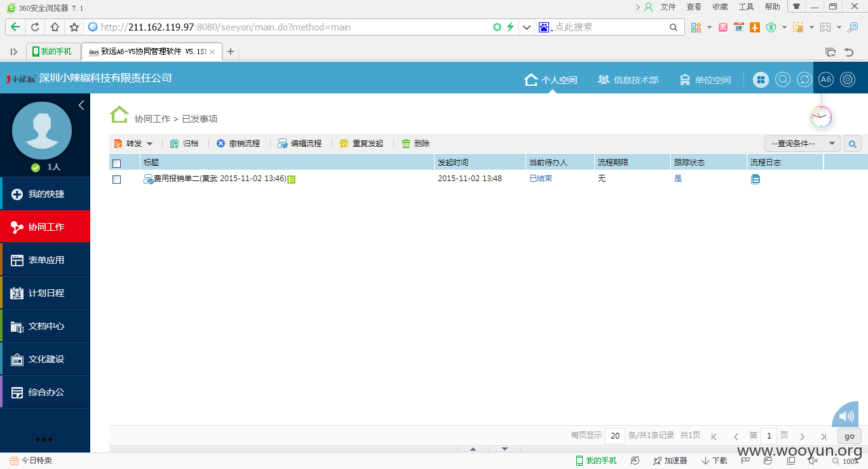
Task: Tick the checkbox for 费用报销单二 row
Action: click(x=116, y=180)
